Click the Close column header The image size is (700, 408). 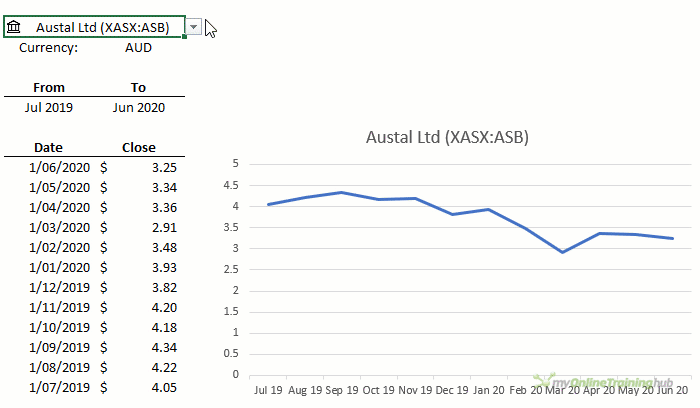[139, 147]
